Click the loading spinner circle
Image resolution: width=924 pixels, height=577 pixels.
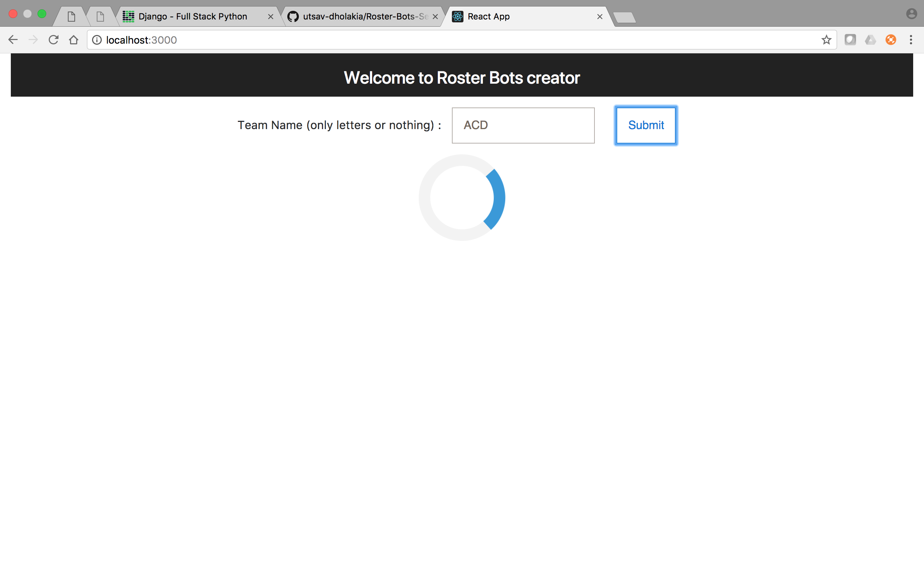(x=462, y=197)
